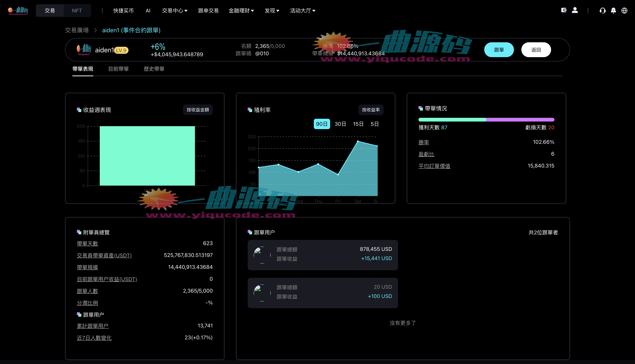Click the 跟單 button to follow aiden1
635x364 pixels.
[499, 50]
